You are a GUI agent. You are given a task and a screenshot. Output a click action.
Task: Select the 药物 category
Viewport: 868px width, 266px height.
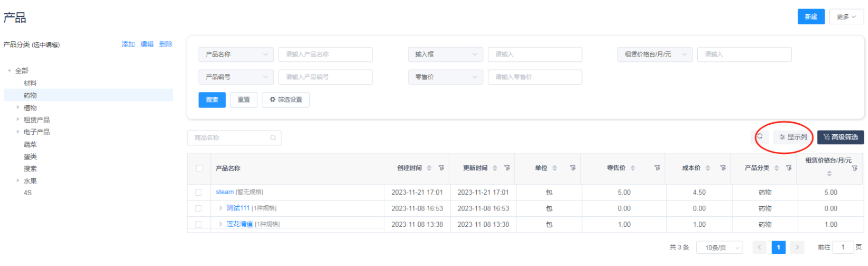click(30, 95)
